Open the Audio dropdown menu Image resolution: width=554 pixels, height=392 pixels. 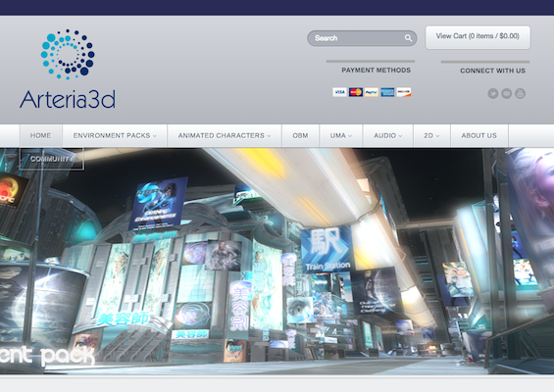point(388,135)
